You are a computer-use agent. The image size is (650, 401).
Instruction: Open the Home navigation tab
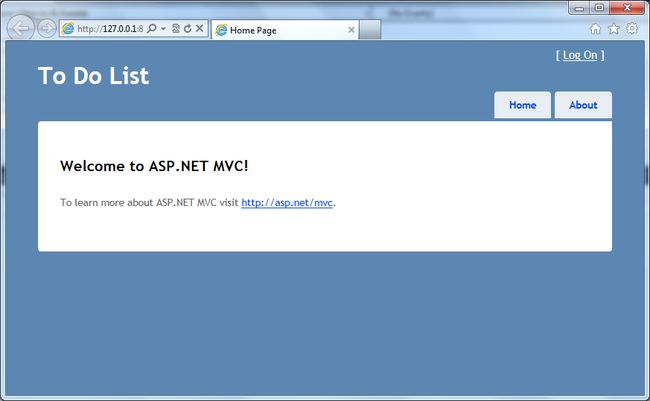pos(522,105)
